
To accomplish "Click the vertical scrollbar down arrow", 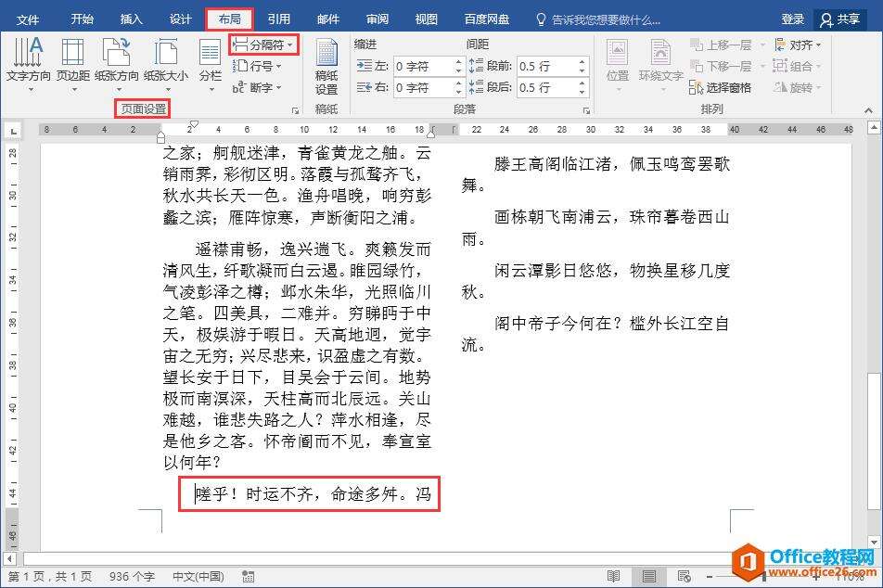I will [874, 543].
